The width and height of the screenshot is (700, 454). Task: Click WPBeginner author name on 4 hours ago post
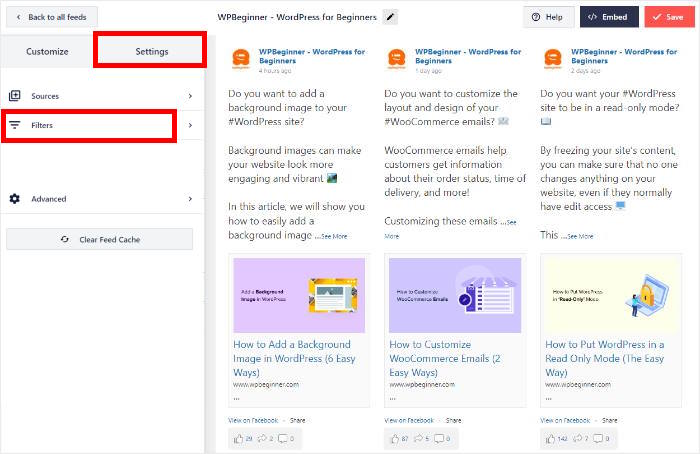(x=312, y=56)
